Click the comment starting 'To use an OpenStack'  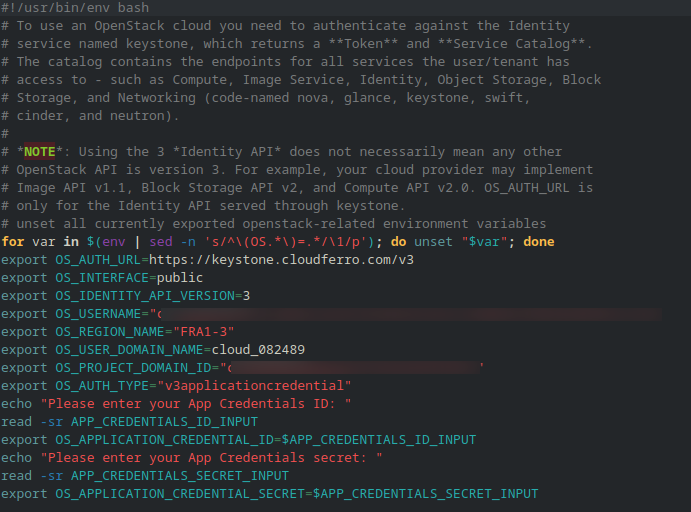(x=285, y=26)
